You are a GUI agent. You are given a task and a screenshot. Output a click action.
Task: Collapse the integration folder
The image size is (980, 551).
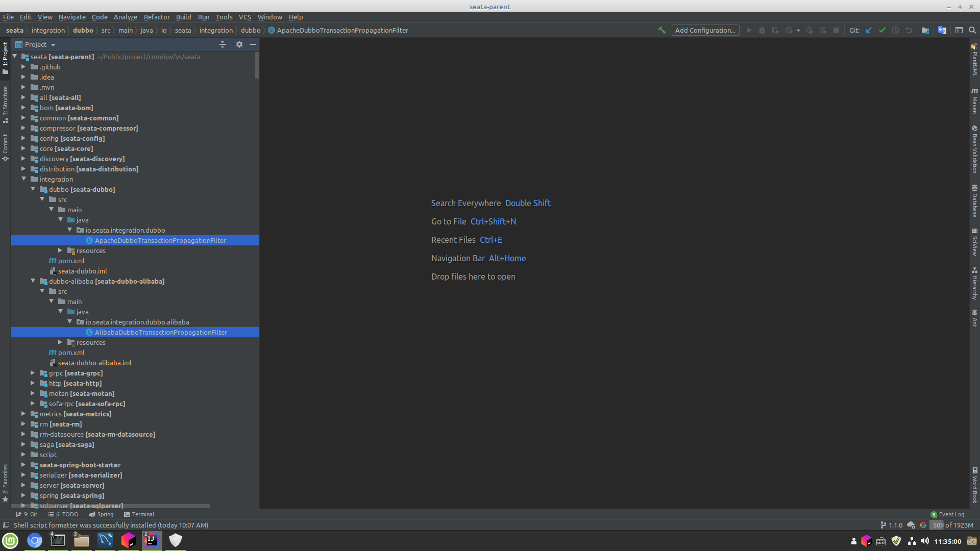pos(24,179)
